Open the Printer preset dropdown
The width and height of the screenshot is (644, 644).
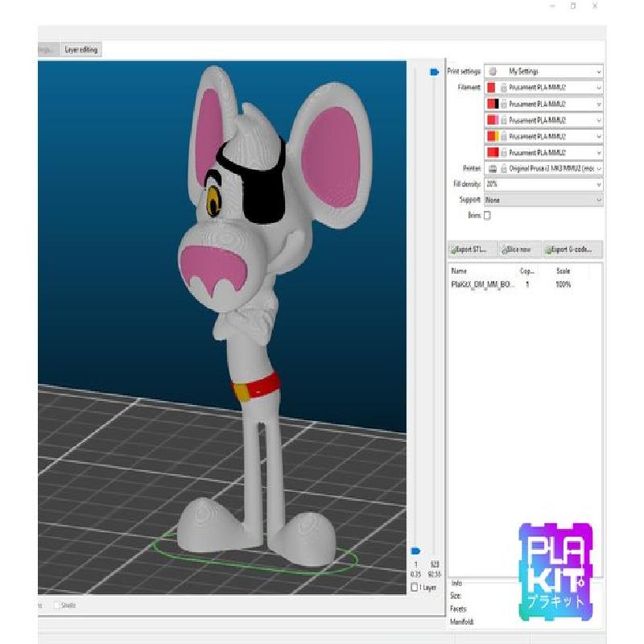[543, 168]
